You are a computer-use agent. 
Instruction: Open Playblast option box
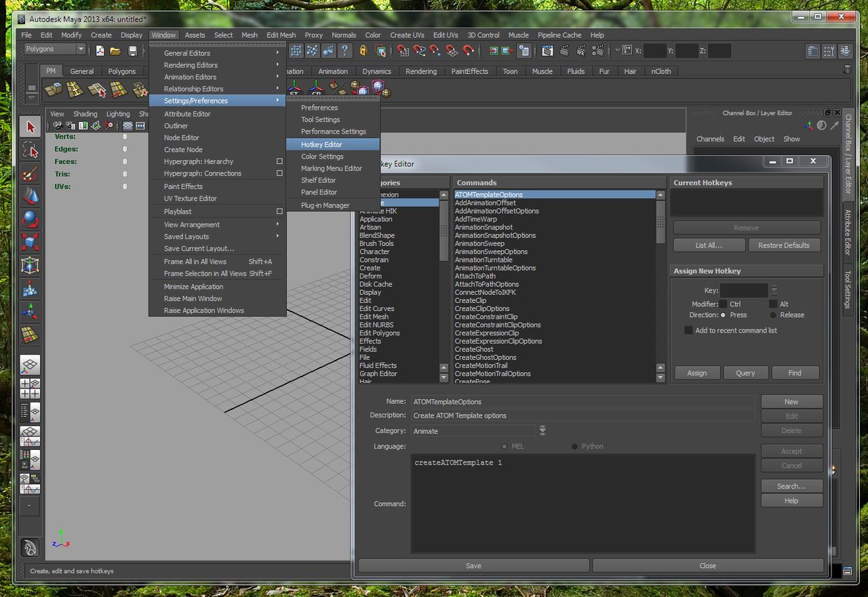click(x=279, y=211)
